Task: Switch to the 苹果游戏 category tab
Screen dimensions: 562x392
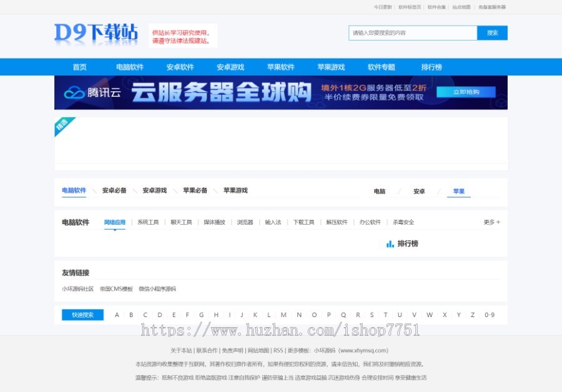Action: [235, 190]
